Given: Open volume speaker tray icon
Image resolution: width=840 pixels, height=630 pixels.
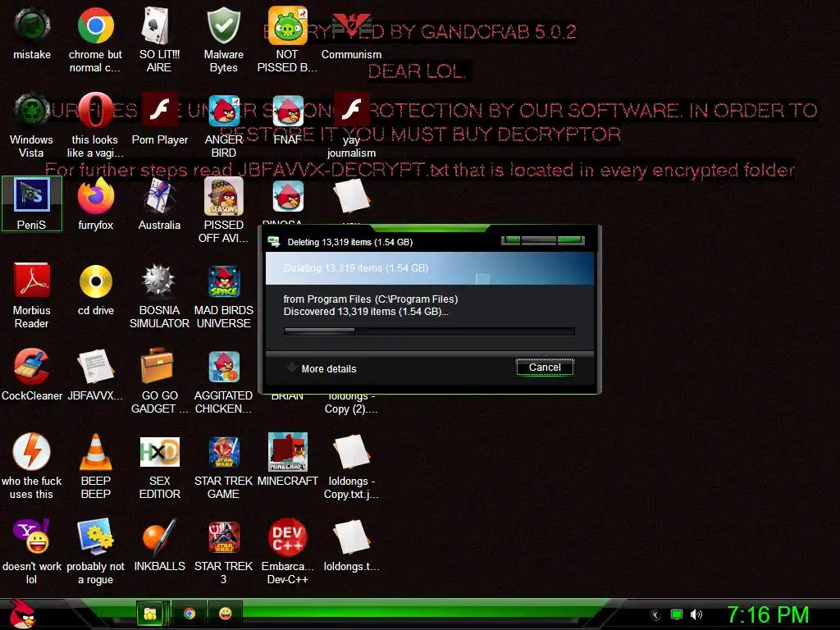Looking at the screenshot, I should 696,614.
